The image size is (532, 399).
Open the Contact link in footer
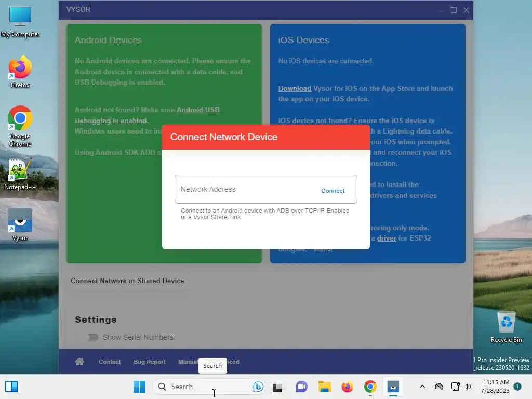(110, 362)
